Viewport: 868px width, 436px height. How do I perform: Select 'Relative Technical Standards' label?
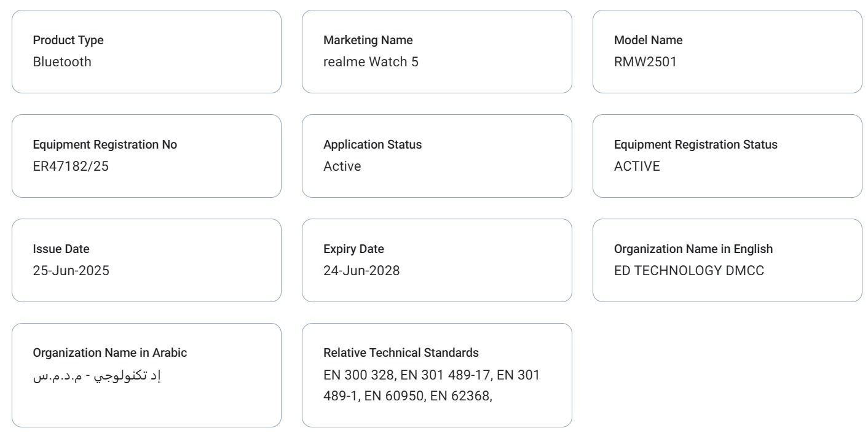[401, 353]
